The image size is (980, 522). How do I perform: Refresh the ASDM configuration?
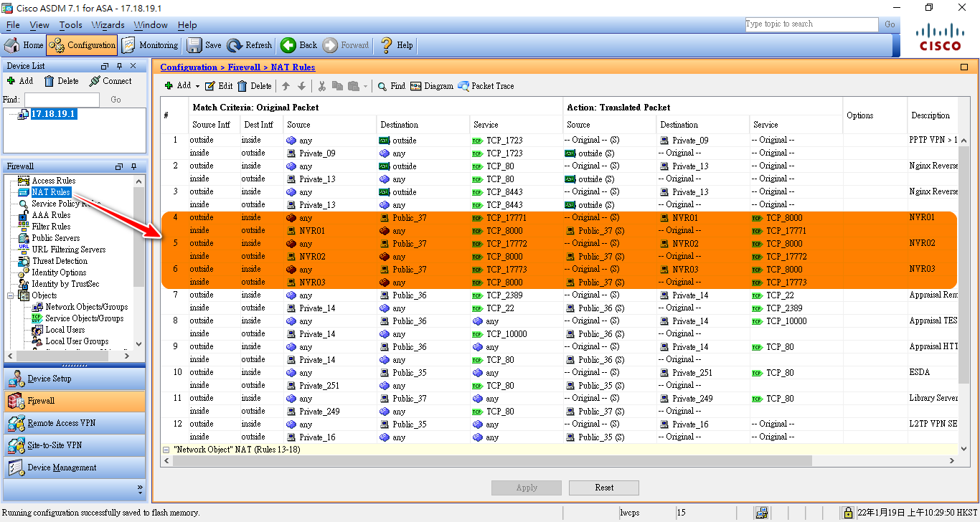click(250, 45)
